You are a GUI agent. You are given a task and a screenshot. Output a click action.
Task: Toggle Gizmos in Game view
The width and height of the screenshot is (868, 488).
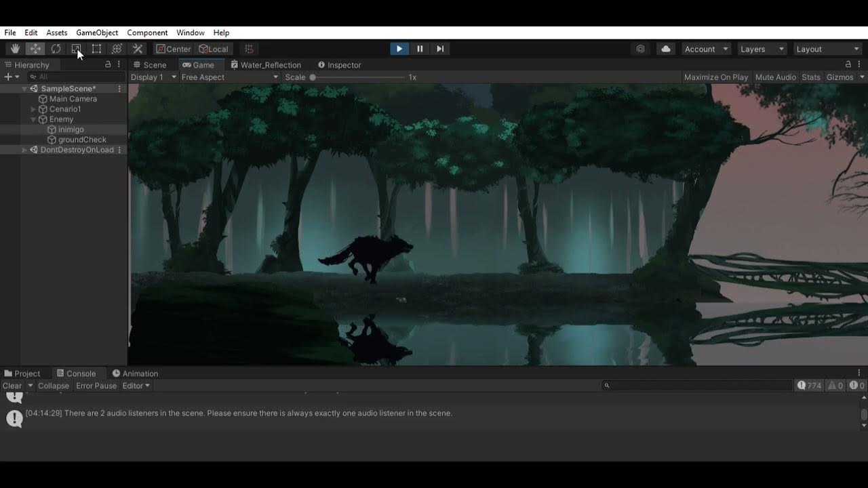coord(840,77)
